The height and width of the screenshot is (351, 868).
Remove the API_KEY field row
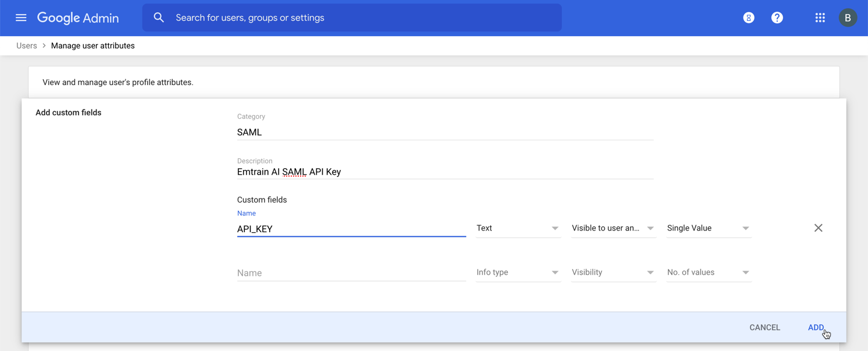[818, 228]
